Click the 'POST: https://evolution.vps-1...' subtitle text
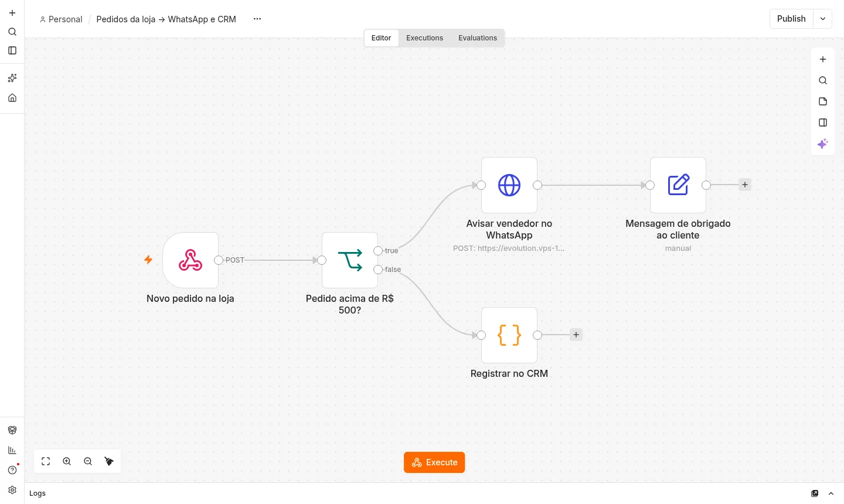The image size is (844, 504). point(509,248)
